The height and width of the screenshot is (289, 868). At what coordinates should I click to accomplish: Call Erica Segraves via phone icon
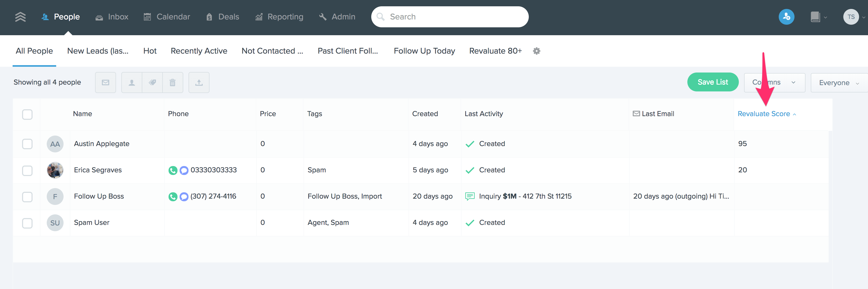pos(173,170)
